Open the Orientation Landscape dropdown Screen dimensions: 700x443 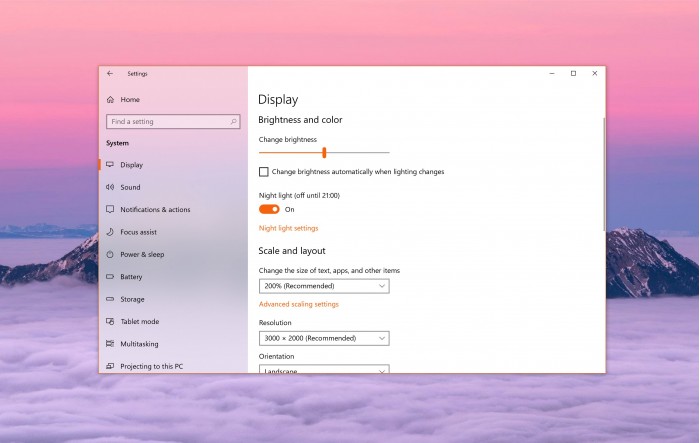323,370
